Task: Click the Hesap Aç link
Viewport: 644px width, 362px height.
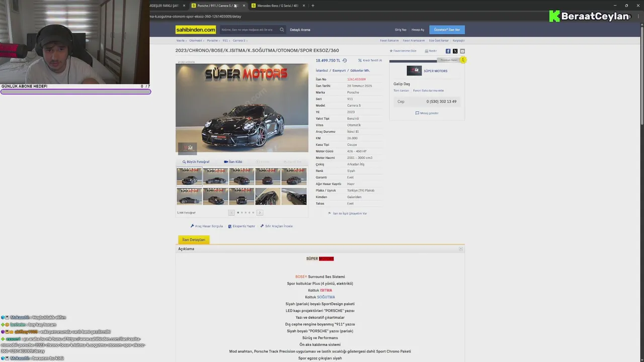Action: 418,30
